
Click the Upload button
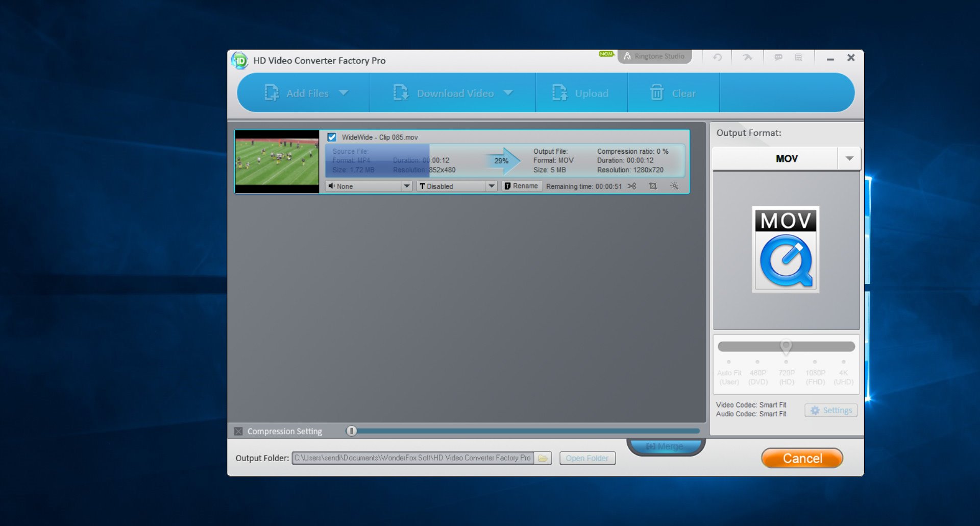pos(581,93)
